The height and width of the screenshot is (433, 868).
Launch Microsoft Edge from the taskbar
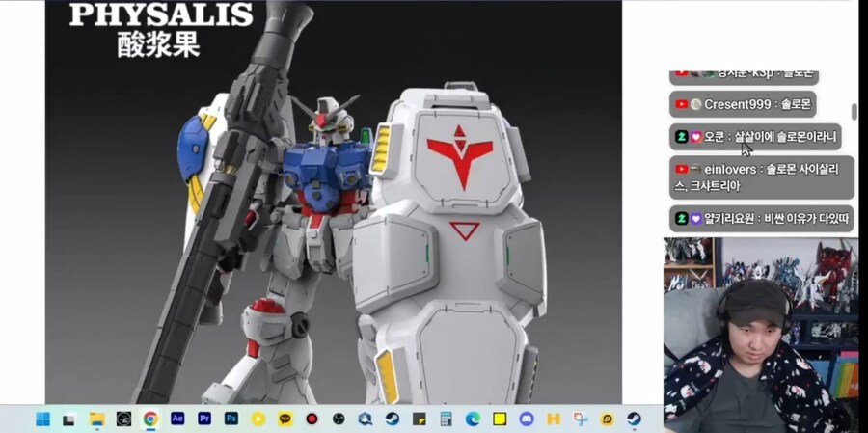click(x=473, y=419)
